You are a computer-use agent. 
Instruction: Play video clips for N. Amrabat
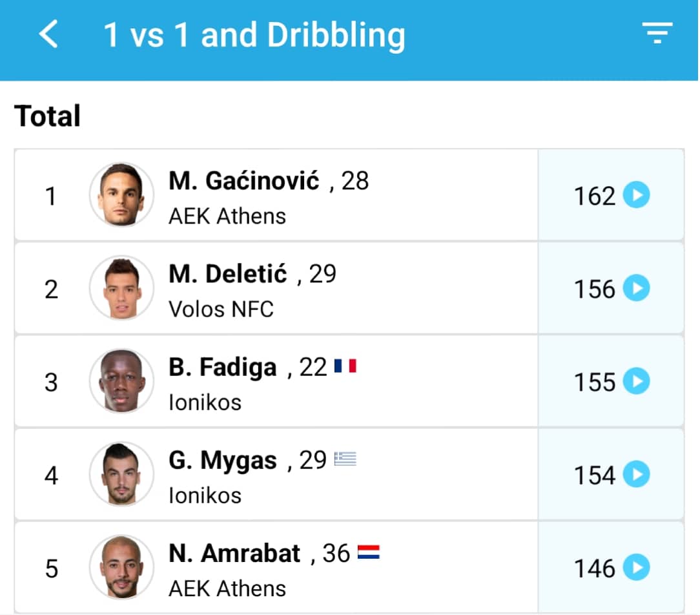[x=636, y=568]
